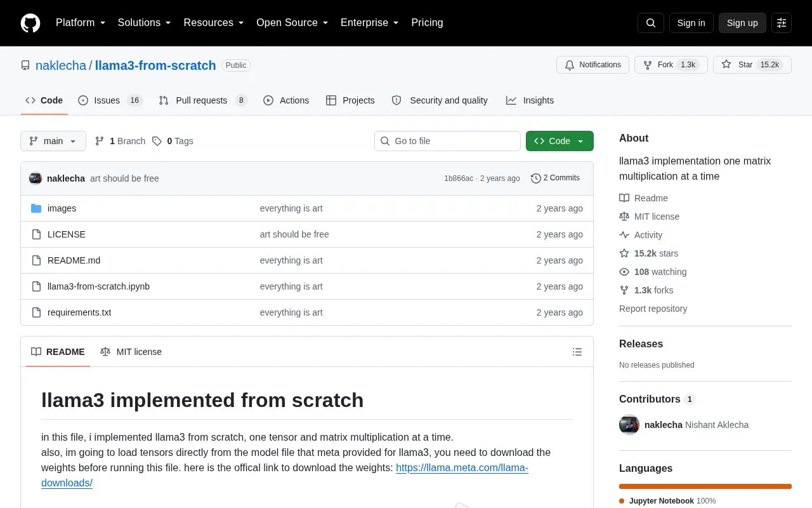Click the Jupyter Notebook language bar

pos(705,486)
